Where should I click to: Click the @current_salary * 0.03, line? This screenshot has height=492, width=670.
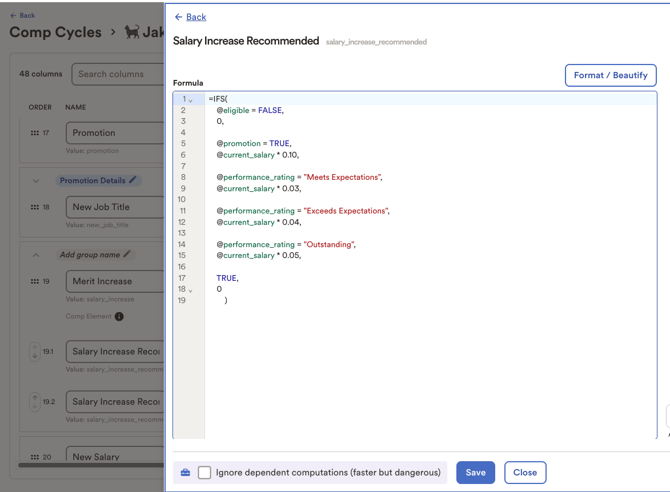pos(259,189)
